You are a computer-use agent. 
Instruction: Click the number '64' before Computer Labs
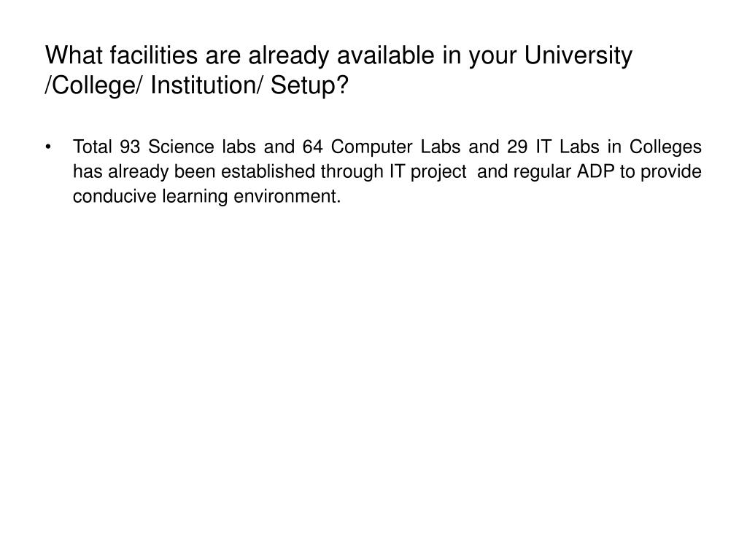[x=312, y=147]
